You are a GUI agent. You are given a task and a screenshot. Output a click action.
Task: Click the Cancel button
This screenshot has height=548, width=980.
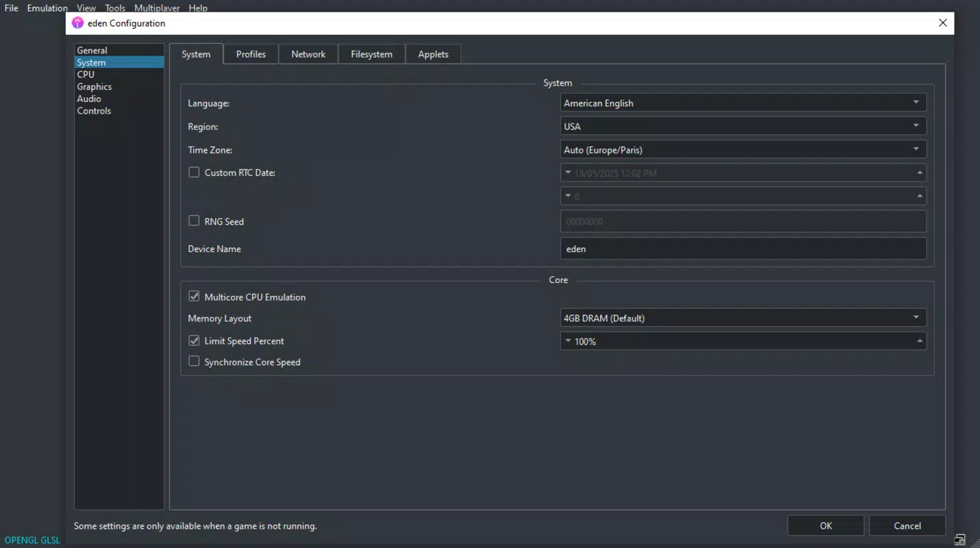pos(907,525)
